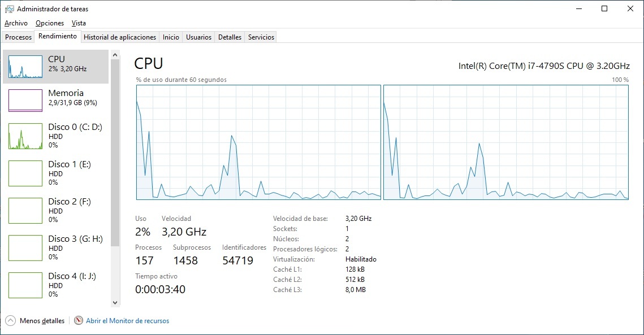Switch to the Historial de aplicaciones tab
The height and width of the screenshot is (335, 644).
(x=120, y=37)
